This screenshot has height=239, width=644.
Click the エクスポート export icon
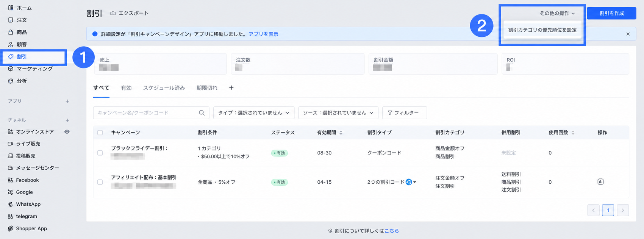coord(113,13)
